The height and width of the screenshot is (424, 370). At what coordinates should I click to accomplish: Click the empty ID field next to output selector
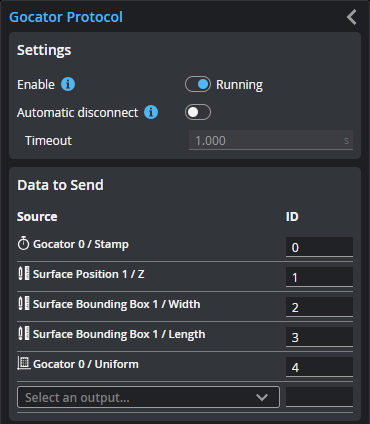pyautogui.click(x=319, y=397)
